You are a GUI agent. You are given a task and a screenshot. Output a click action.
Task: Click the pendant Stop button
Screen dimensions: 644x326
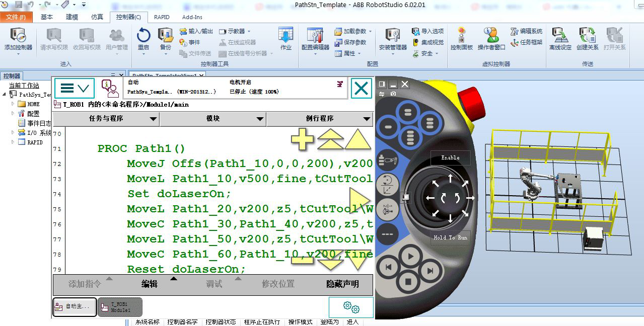point(409,282)
